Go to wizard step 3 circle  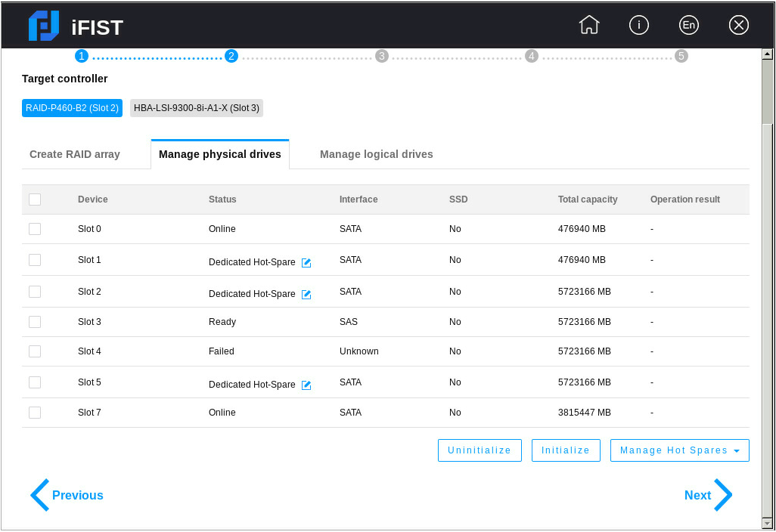[x=381, y=56]
